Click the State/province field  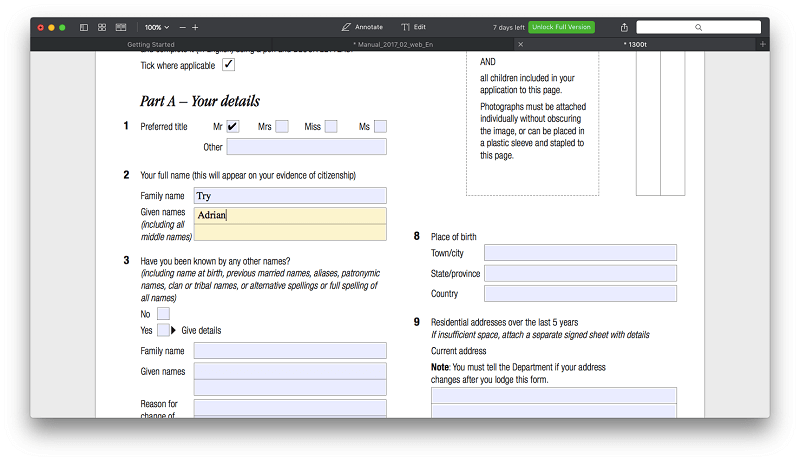coord(581,273)
